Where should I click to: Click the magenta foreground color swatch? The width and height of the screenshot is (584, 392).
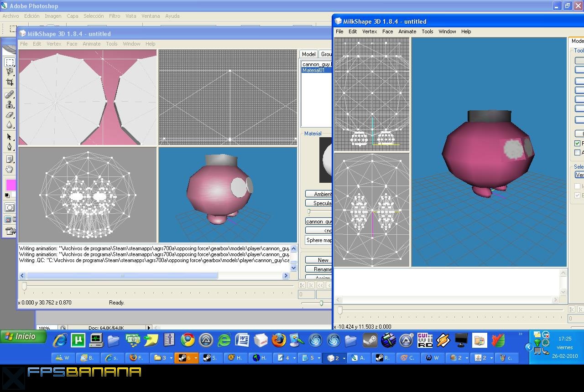click(10, 185)
